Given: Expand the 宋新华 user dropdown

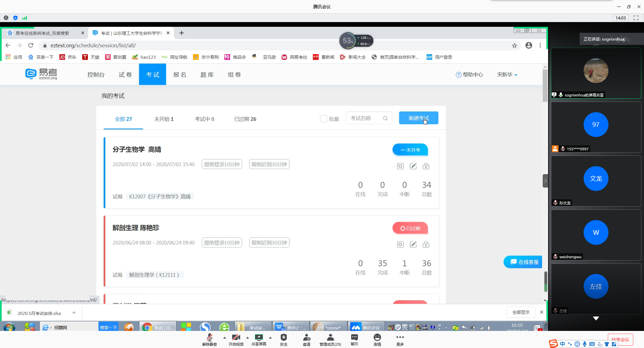Looking at the screenshot, I should pyautogui.click(x=507, y=75).
